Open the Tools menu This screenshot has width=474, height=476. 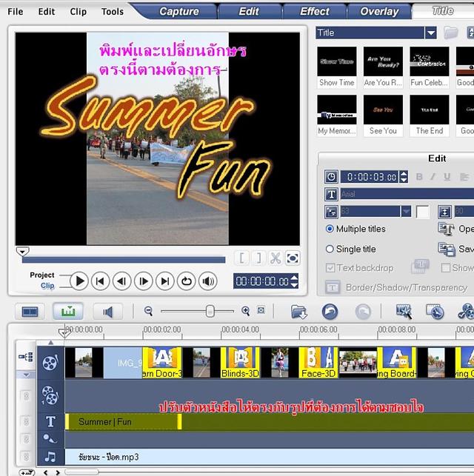point(113,12)
